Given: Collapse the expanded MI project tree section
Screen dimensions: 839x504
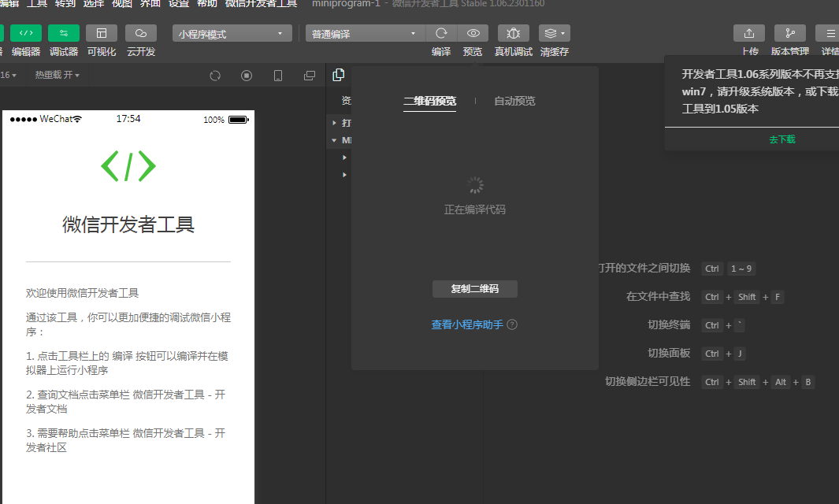Looking at the screenshot, I should click(x=335, y=140).
